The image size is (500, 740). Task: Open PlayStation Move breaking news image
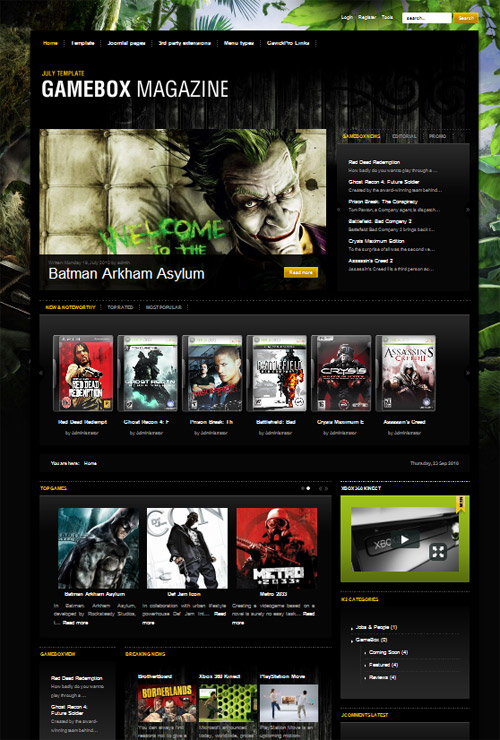coord(288,703)
